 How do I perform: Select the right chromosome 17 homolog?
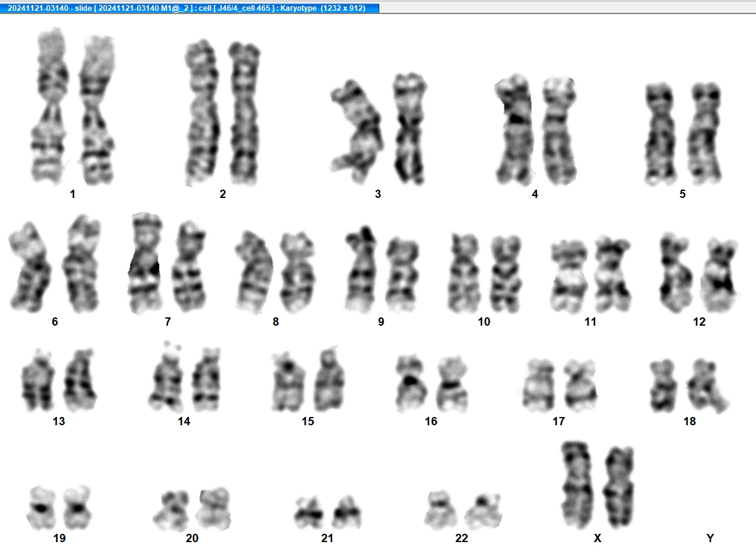click(x=581, y=386)
